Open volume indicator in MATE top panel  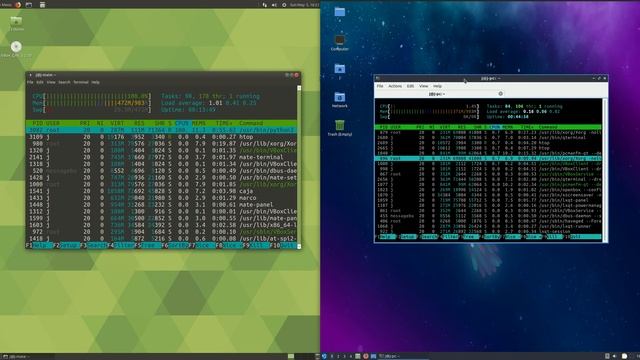click(274, 5)
